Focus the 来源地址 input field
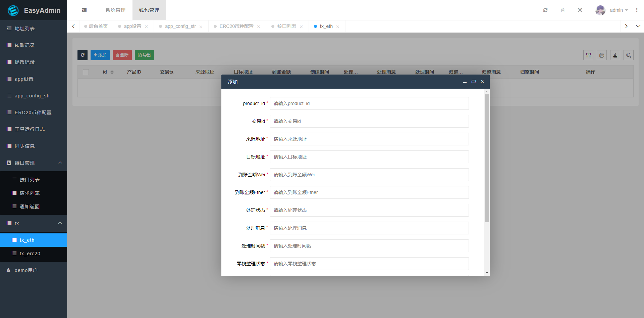644x318 pixels. pos(369,139)
